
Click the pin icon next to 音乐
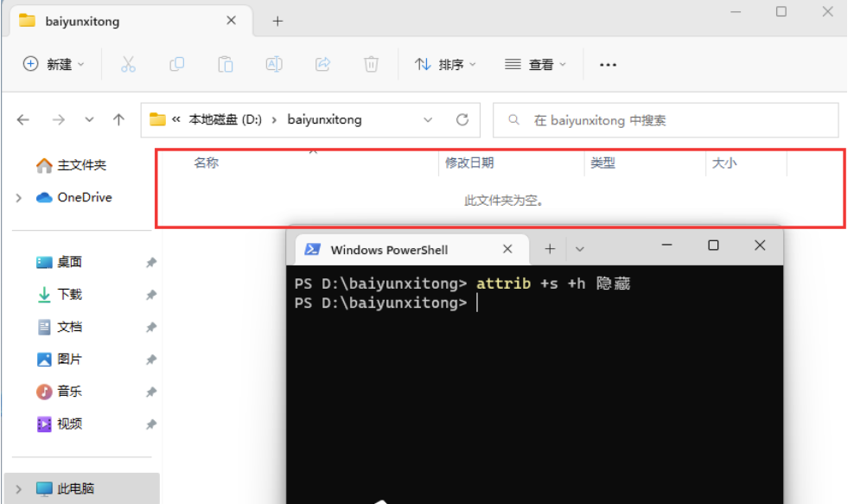(x=151, y=392)
